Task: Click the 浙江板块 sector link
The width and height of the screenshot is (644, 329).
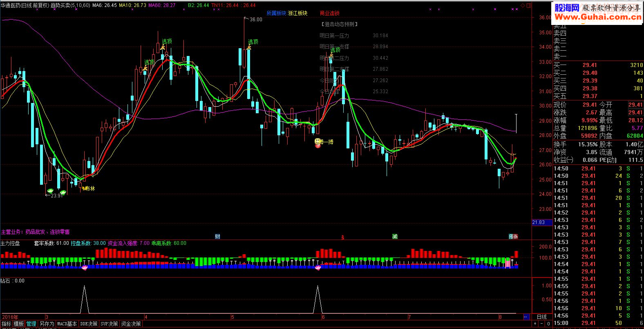Action: [297, 13]
